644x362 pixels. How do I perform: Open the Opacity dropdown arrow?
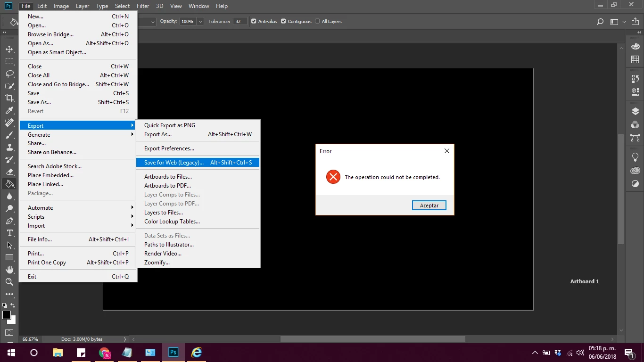(x=200, y=22)
